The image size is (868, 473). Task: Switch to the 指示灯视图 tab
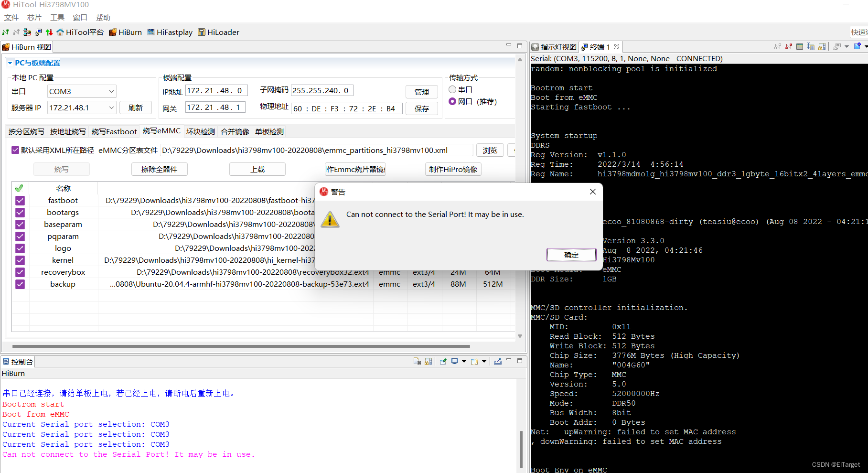(x=555, y=47)
